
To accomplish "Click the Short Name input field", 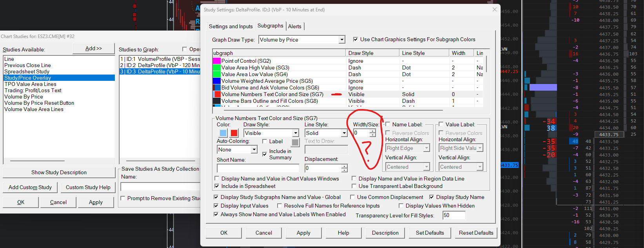I will pyautogui.click(x=257, y=168).
